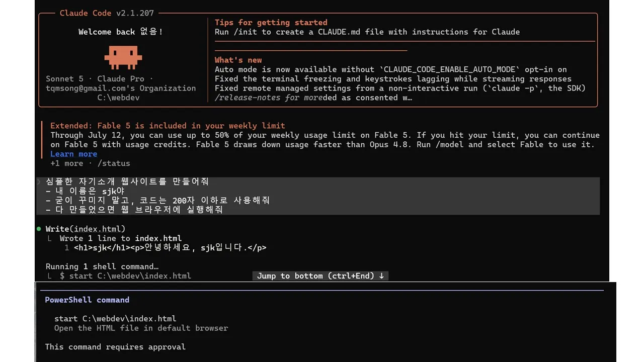Click the green bullet beside Write(index.html)
The image size is (644, 362).
point(39,229)
